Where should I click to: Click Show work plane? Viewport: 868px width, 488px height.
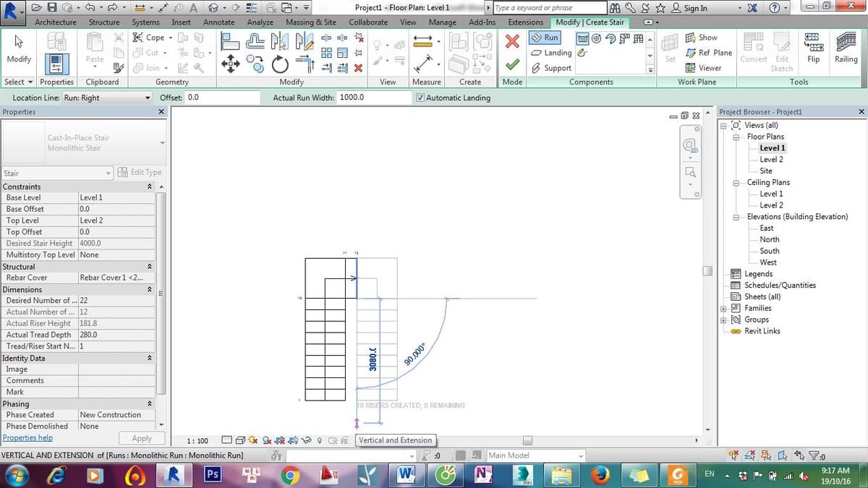(x=701, y=38)
